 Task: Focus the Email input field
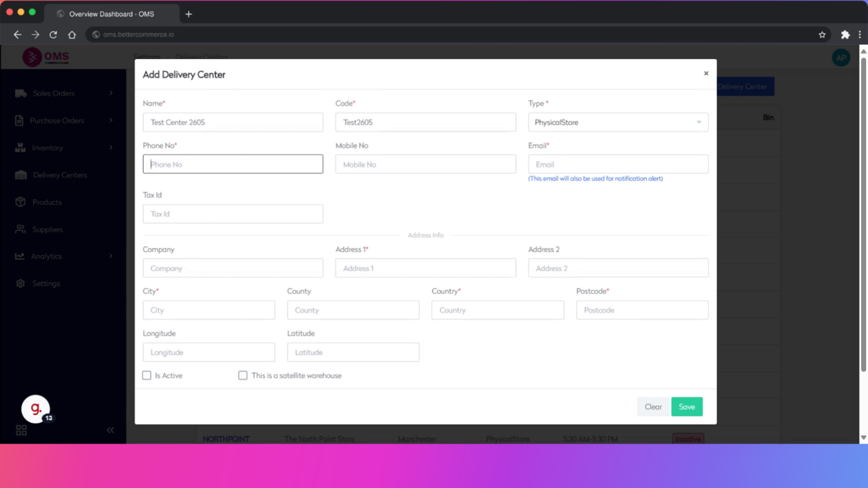tap(617, 164)
